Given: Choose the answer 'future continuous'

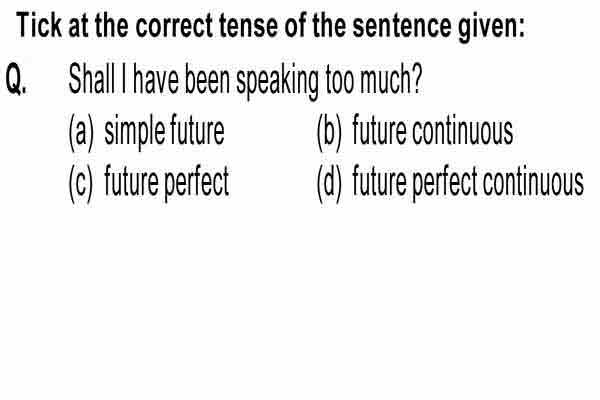Looking at the screenshot, I should [432, 131].
